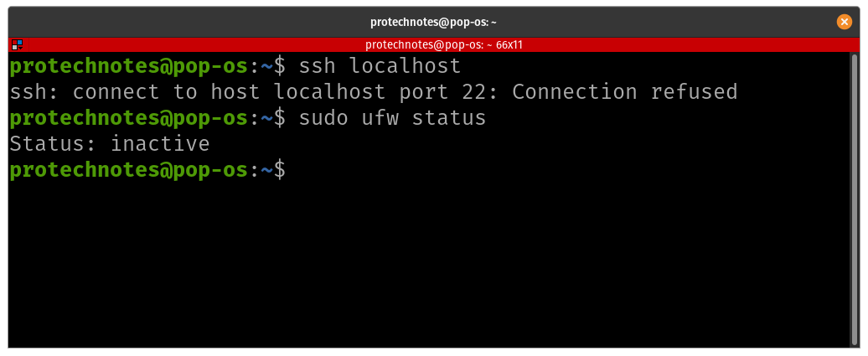Click the 'sudo ufw status' command
This screenshot has height=356, width=868.
coord(392,118)
